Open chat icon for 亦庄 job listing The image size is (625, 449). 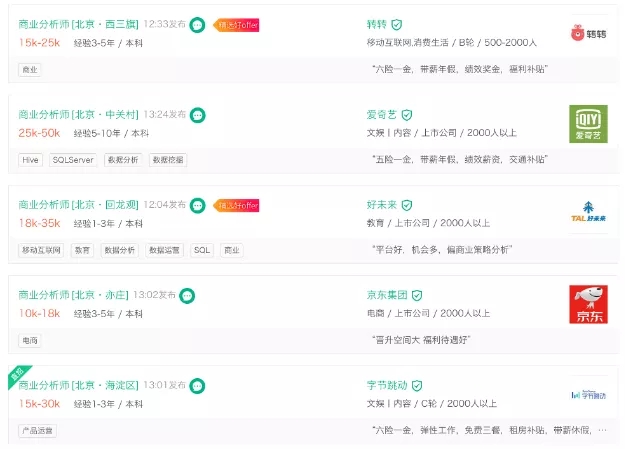(x=187, y=296)
